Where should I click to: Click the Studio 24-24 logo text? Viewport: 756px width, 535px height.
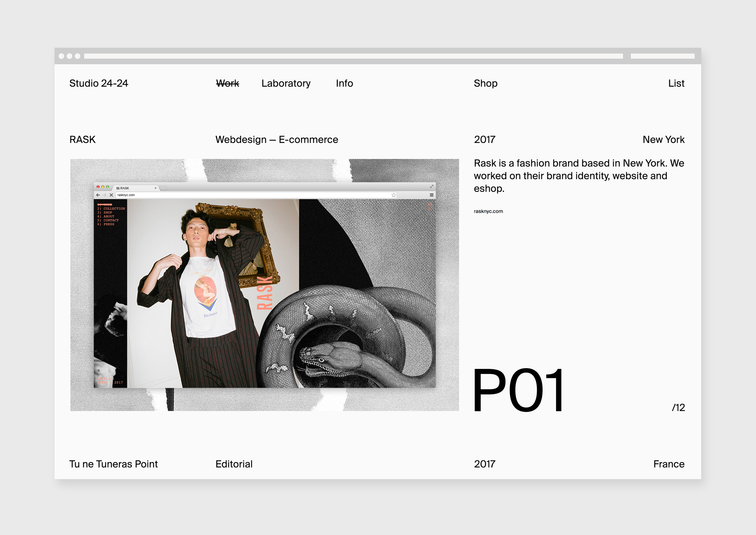click(99, 83)
